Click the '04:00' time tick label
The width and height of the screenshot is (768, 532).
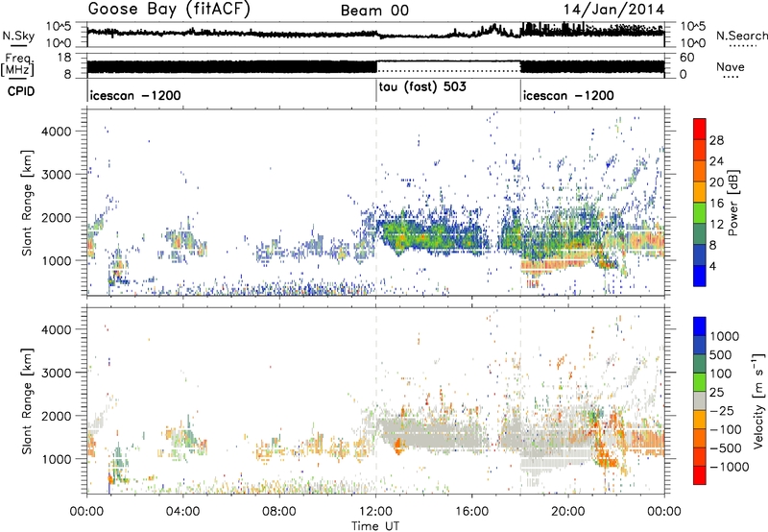click(182, 512)
